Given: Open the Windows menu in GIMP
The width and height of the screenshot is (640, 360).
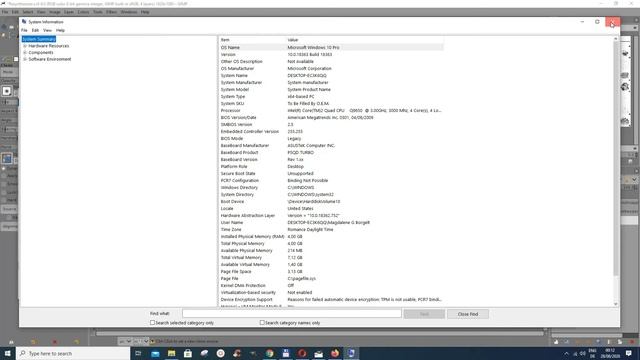Looking at the screenshot, I should 129,12.
